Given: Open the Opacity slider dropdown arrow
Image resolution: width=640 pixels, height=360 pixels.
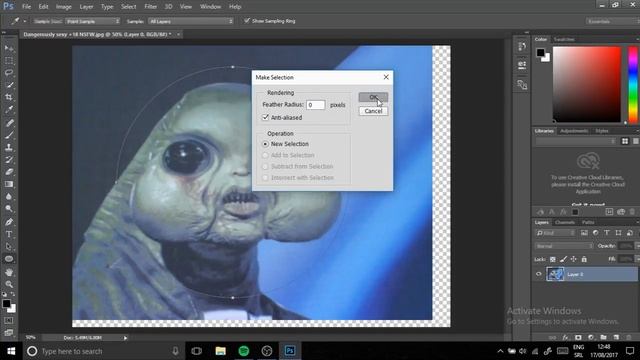Looking at the screenshot, I should click(x=637, y=246).
